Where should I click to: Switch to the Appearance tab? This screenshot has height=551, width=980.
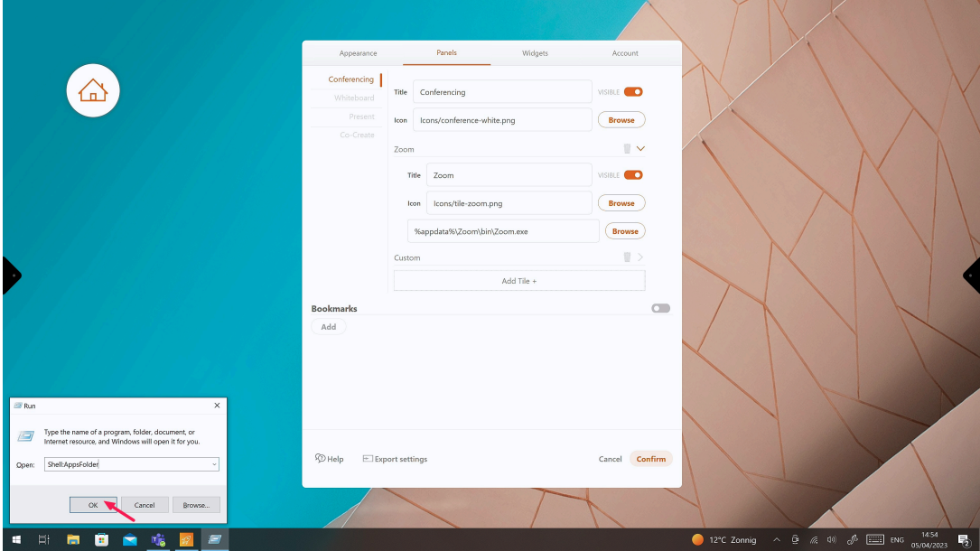[358, 53]
